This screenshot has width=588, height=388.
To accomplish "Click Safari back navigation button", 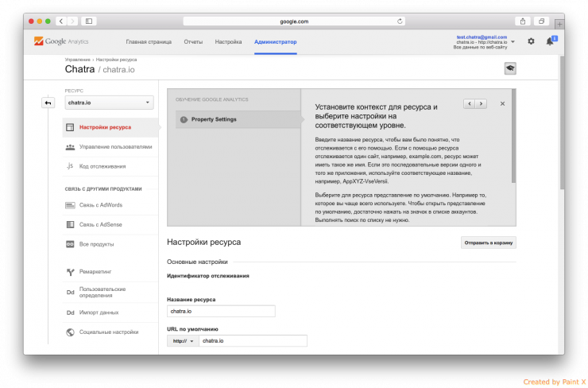I will click(61, 21).
